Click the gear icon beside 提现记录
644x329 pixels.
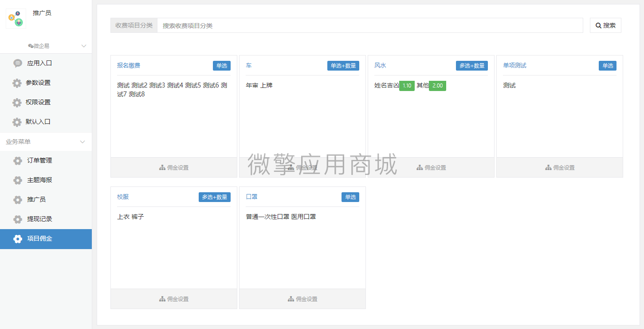click(18, 219)
